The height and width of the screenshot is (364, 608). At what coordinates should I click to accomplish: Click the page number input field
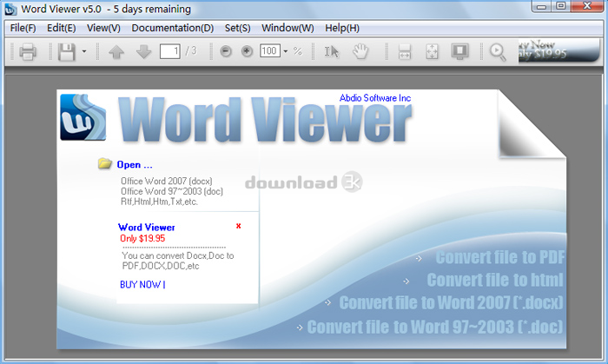tap(170, 51)
